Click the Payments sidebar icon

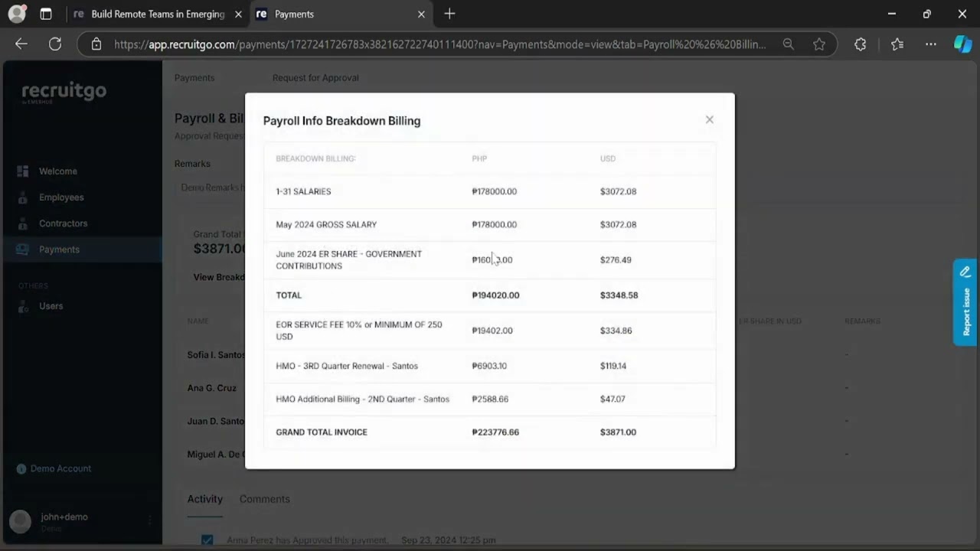coord(23,249)
